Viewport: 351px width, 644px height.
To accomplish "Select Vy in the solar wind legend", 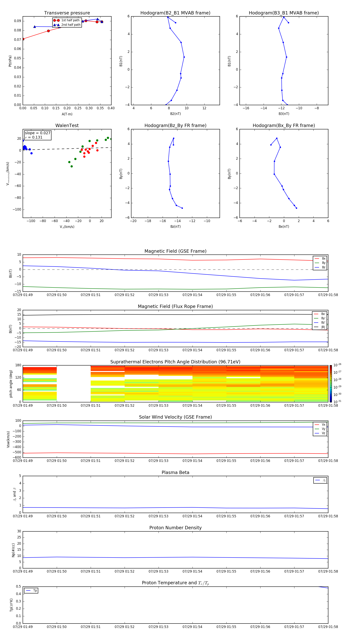I will pos(320,429).
